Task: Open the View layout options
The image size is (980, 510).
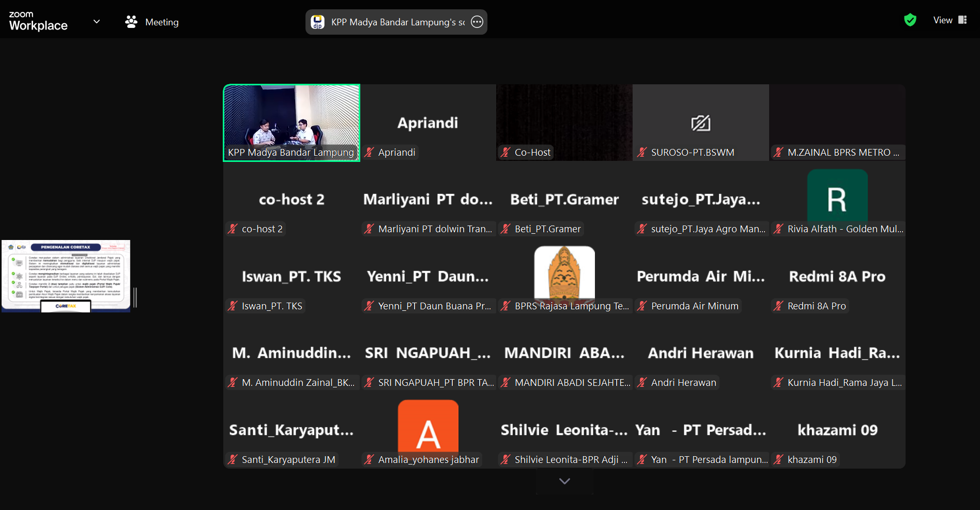Action: tap(950, 20)
